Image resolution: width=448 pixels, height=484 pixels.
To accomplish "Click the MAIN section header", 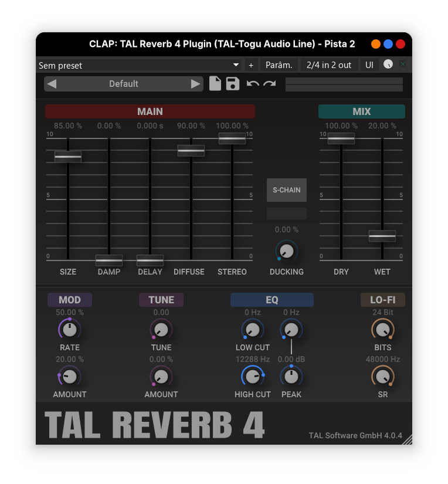I will pos(150,111).
